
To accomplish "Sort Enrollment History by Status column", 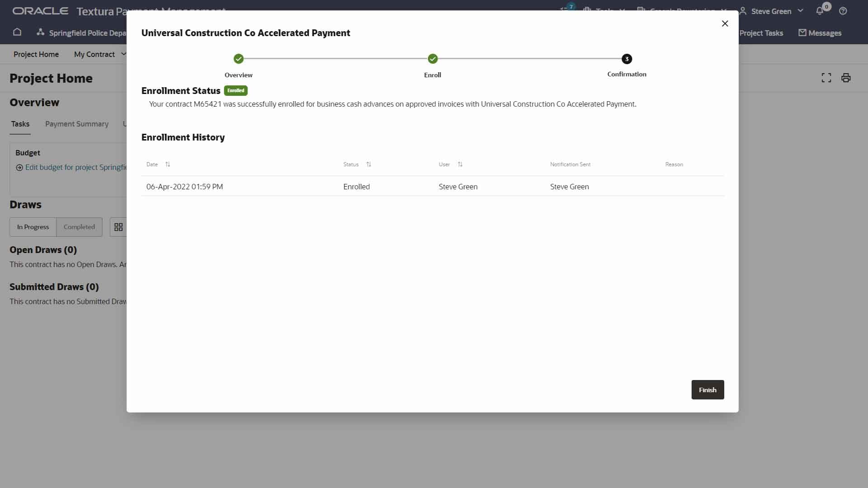I will [x=368, y=164].
